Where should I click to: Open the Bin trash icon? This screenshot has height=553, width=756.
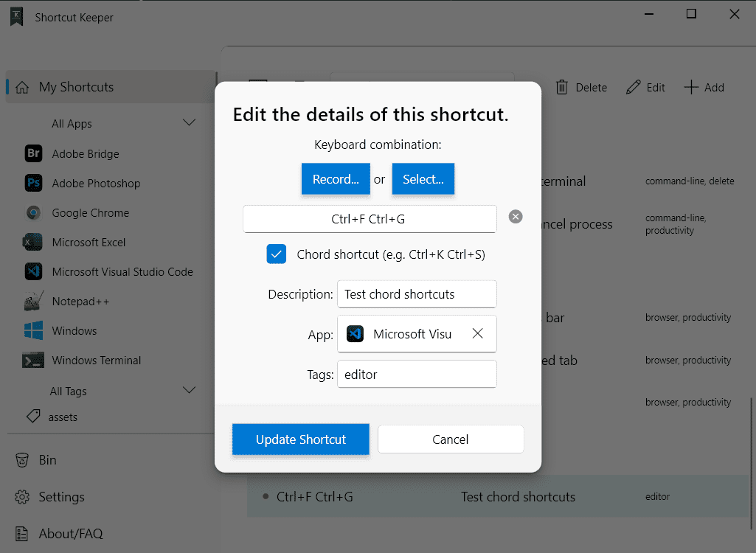click(x=22, y=460)
